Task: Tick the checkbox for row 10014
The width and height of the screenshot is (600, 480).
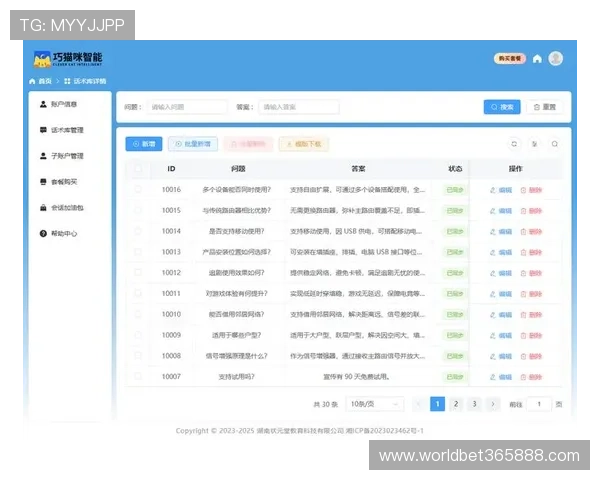Action: [138, 231]
